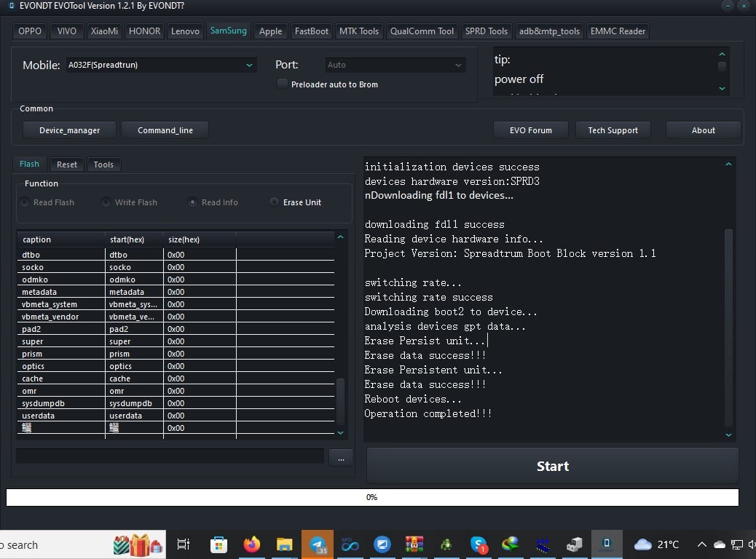Open the green android figure taskbar app
Screen dimensions: 756x559
pyautogui.click(x=446, y=544)
